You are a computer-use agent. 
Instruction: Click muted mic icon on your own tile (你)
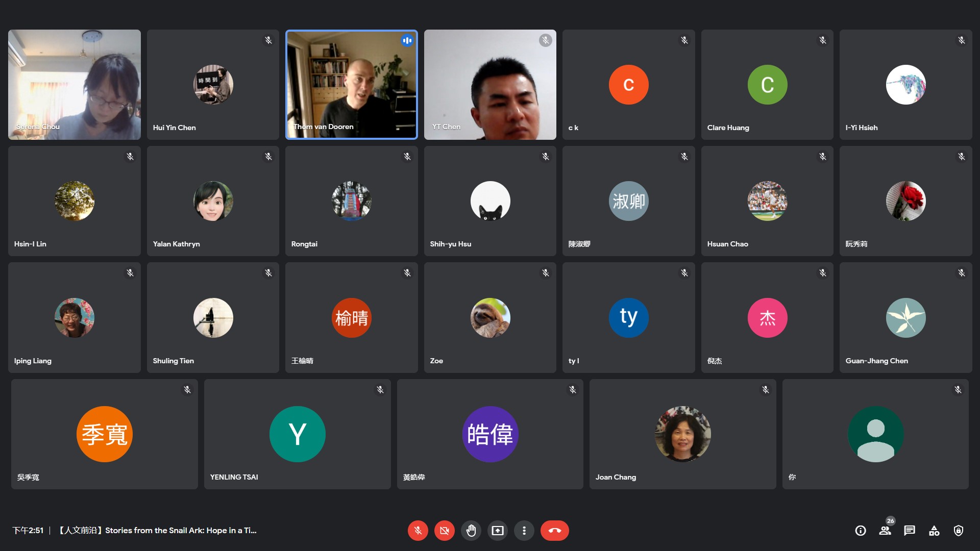[x=958, y=390]
